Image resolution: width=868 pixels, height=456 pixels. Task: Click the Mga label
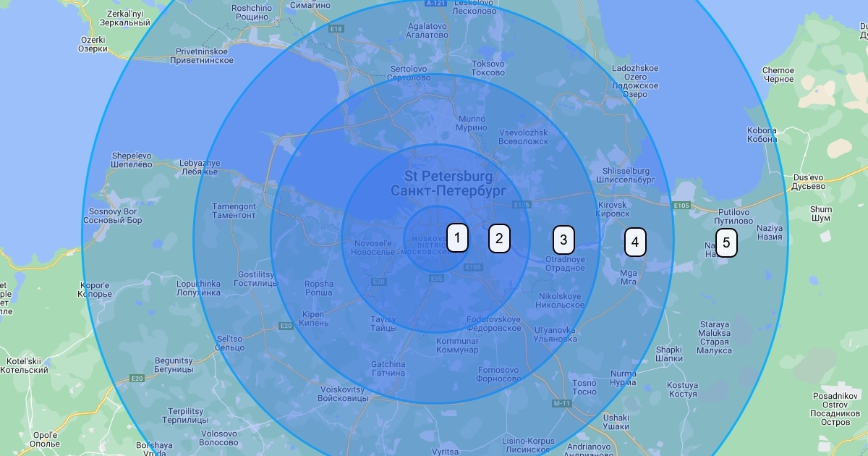click(x=629, y=277)
